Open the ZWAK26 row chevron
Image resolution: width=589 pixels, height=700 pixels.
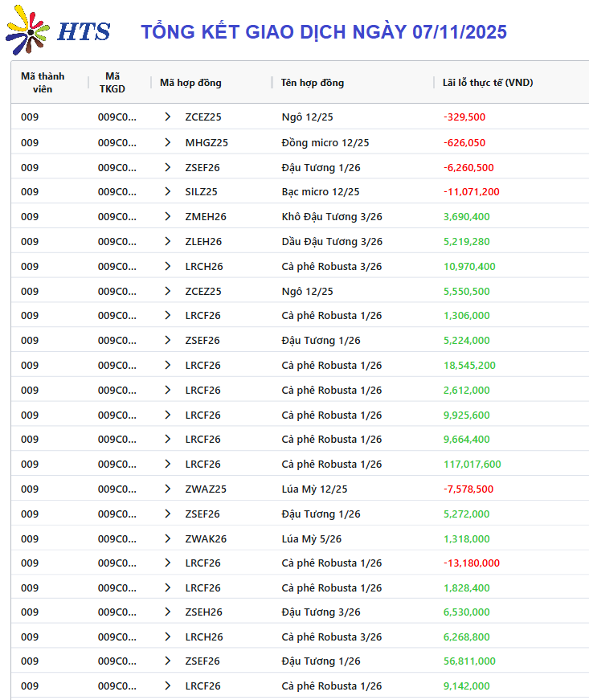168,539
